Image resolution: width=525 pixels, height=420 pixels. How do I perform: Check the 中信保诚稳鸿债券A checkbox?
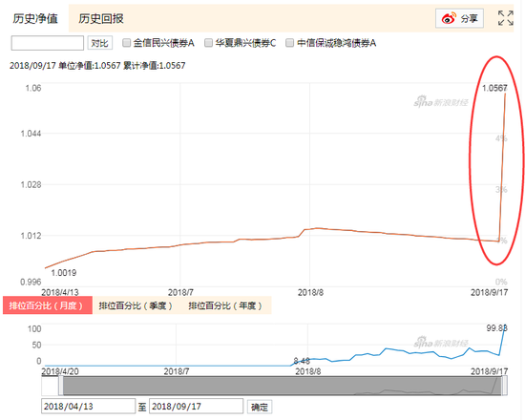coord(289,43)
